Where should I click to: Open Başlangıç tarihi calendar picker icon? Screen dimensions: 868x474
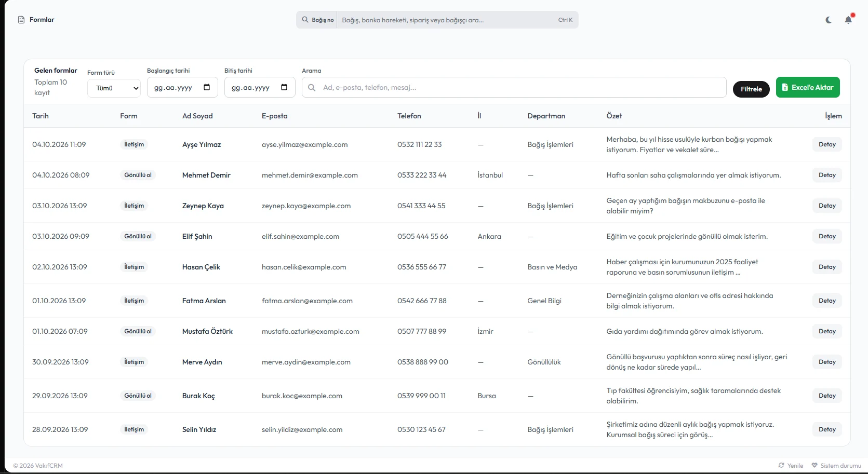(x=207, y=87)
